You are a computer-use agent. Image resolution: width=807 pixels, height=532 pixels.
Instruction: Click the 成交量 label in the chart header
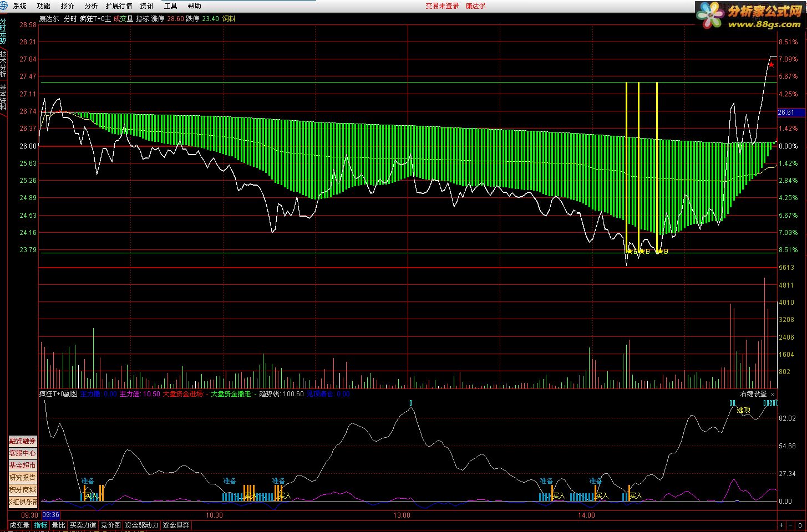click(x=123, y=19)
